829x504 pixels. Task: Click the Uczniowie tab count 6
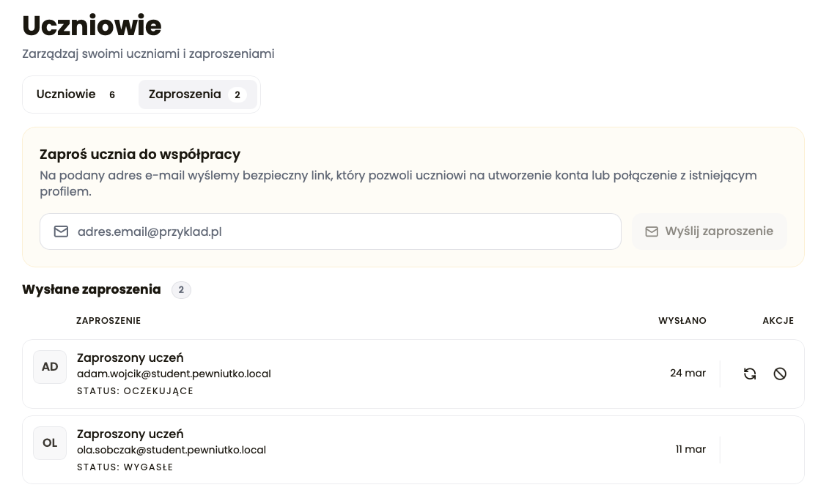(112, 94)
